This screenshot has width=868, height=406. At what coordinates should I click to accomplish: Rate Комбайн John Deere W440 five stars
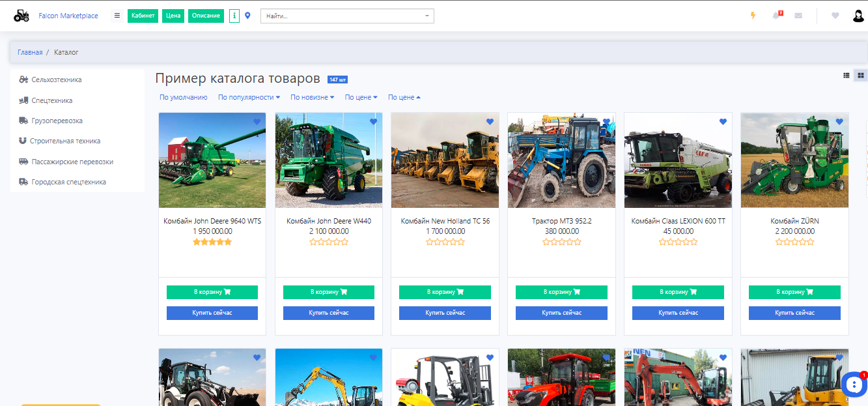tap(345, 242)
